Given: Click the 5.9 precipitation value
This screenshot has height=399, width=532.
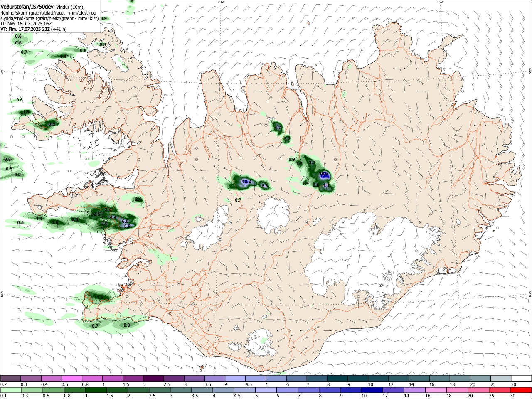Looking at the screenshot, I should click(128, 226).
